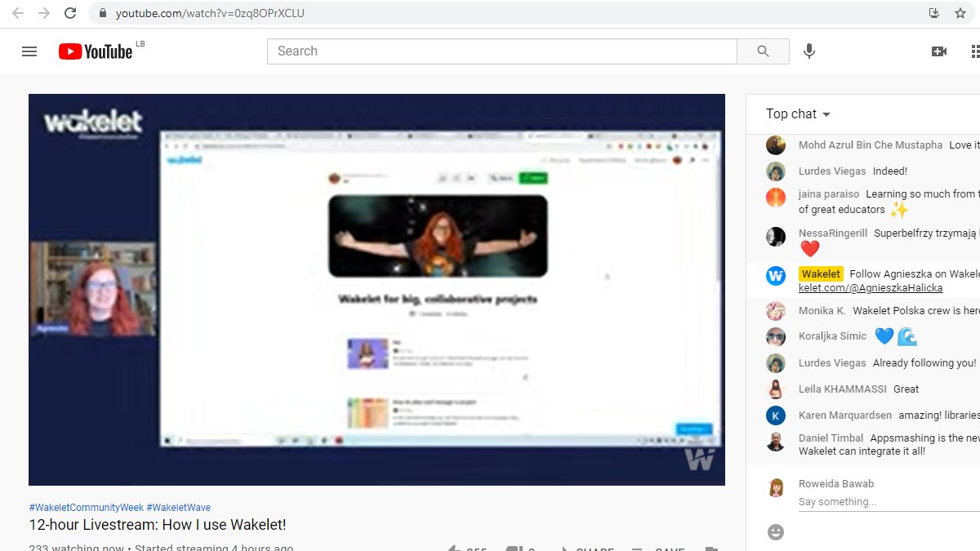The height and width of the screenshot is (551, 980).
Task: Open the YouTube guide hamburger menu
Action: coord(29,51)
